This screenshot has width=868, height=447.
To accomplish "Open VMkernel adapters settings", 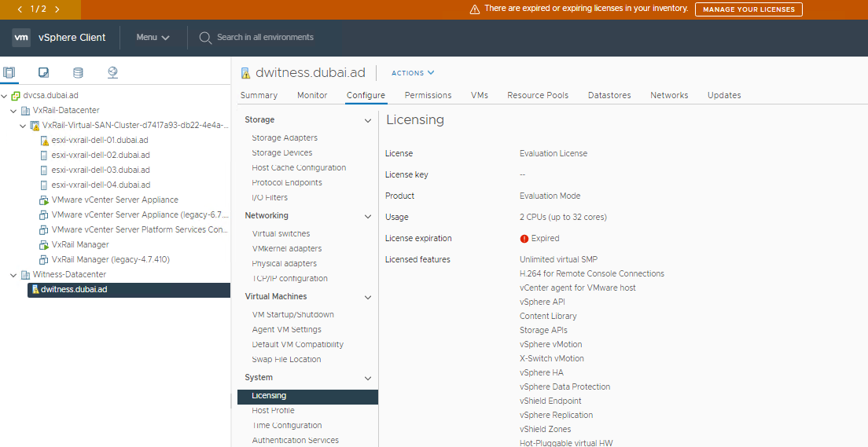I will pos(287,248).
